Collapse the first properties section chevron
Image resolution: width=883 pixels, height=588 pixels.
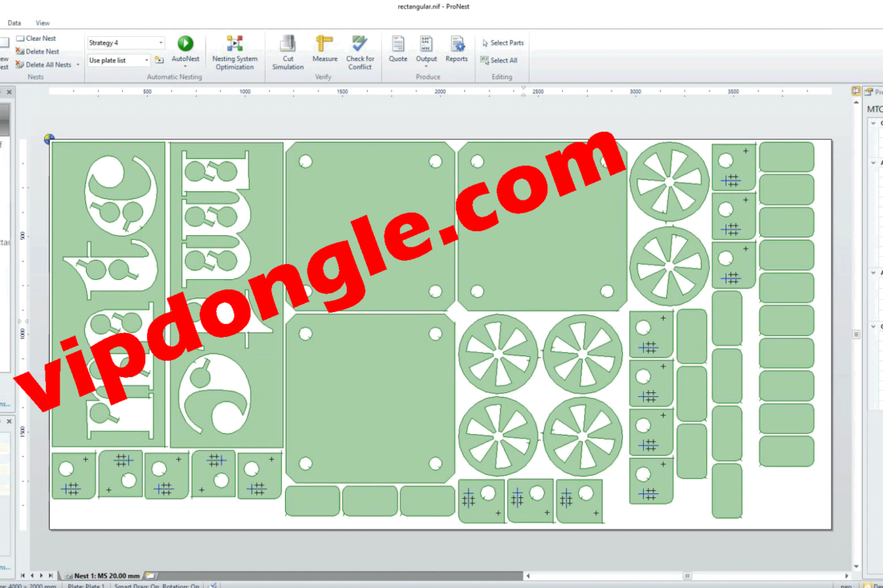pos(873,124)
